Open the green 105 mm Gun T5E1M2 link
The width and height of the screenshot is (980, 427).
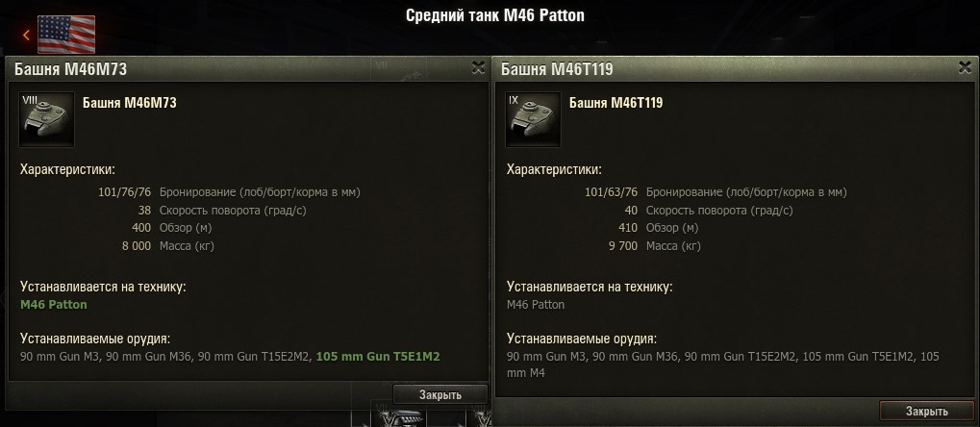click(378, 357)
